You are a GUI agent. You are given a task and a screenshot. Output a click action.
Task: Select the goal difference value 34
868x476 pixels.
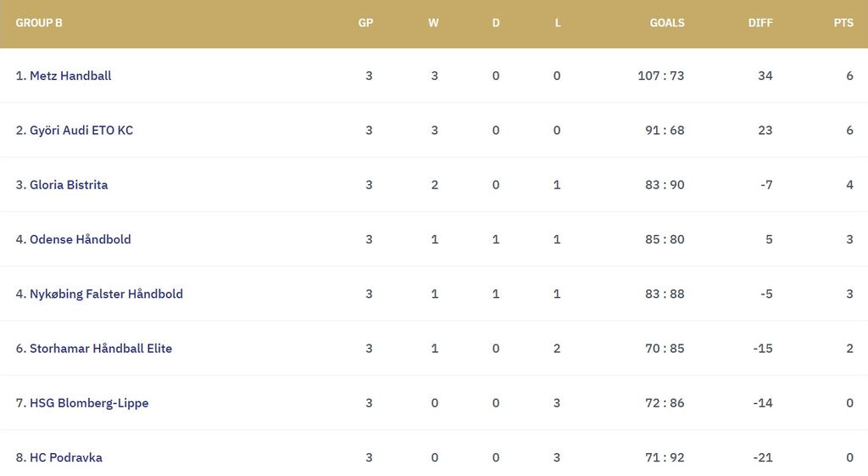pyautogui.click(x=765, y=76)
